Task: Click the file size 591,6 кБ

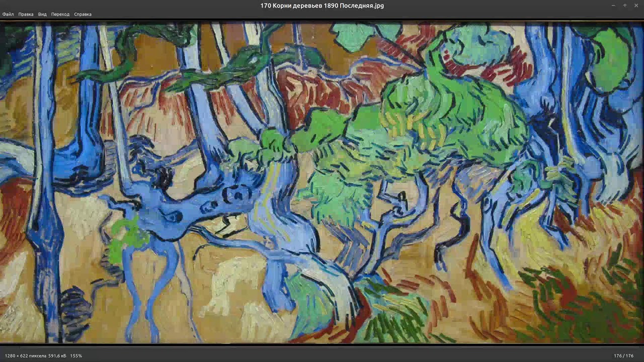Action: click(57, 356)
